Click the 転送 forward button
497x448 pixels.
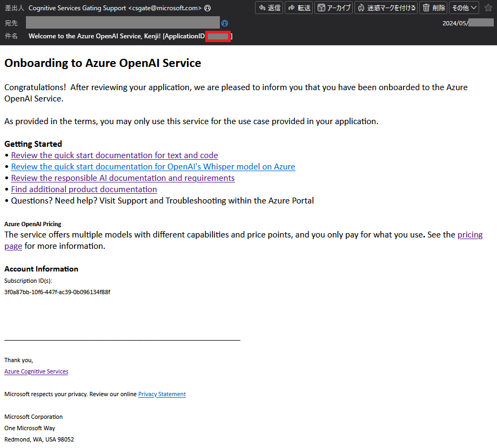point(299,8)
